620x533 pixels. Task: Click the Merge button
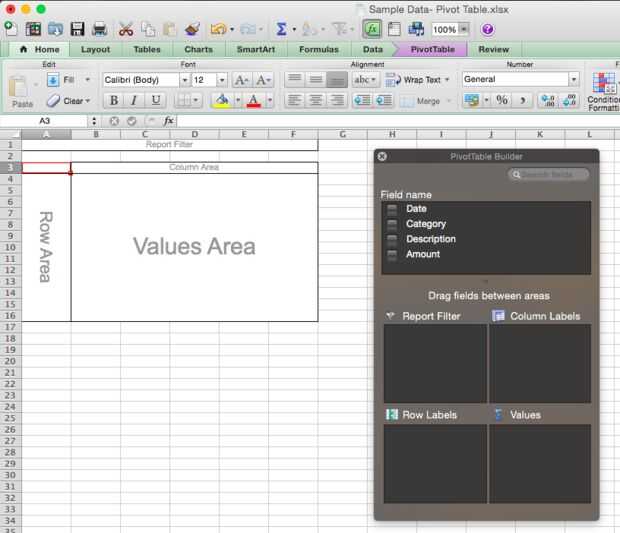pyautogui.click(x=420, y=101)
